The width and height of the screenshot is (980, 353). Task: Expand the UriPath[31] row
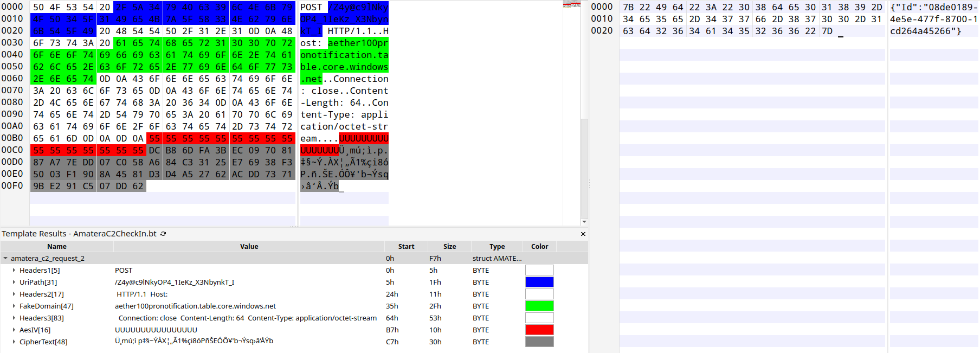[14, 283]
